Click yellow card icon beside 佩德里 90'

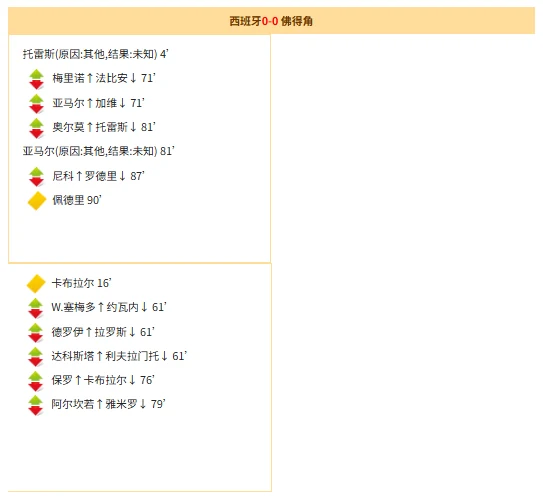(37, 201)
